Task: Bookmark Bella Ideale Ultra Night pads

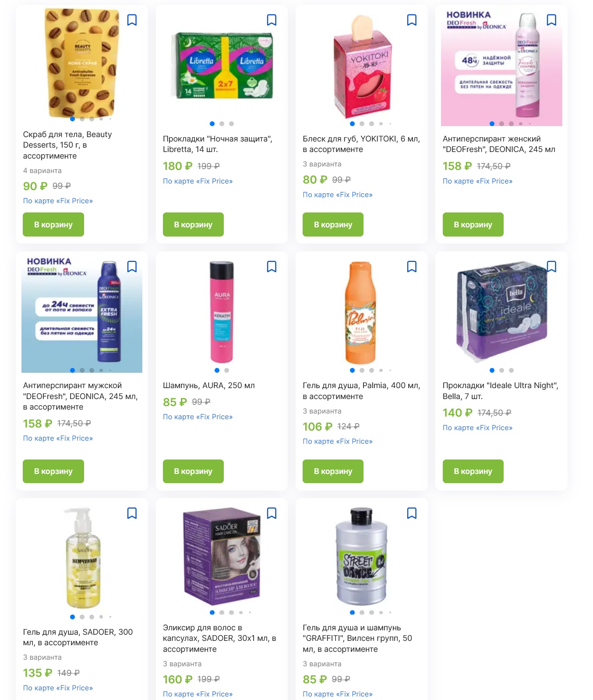Action: (551, 267)
